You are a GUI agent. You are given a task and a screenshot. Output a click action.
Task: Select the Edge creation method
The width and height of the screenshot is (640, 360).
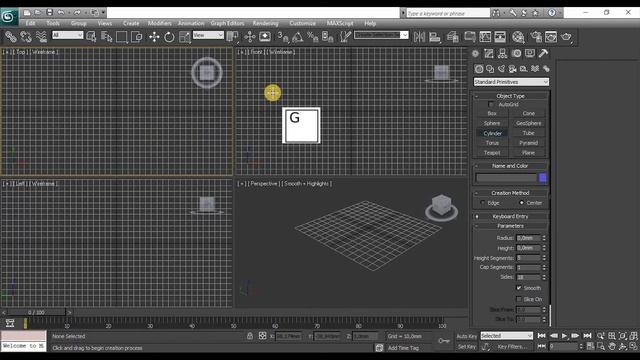(x=483, y=203)
